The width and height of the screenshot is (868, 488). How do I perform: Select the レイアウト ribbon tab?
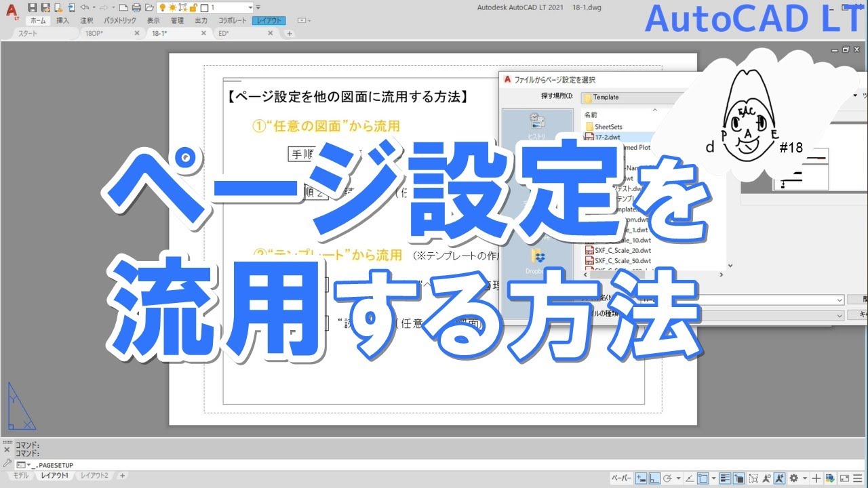point(269,20)
